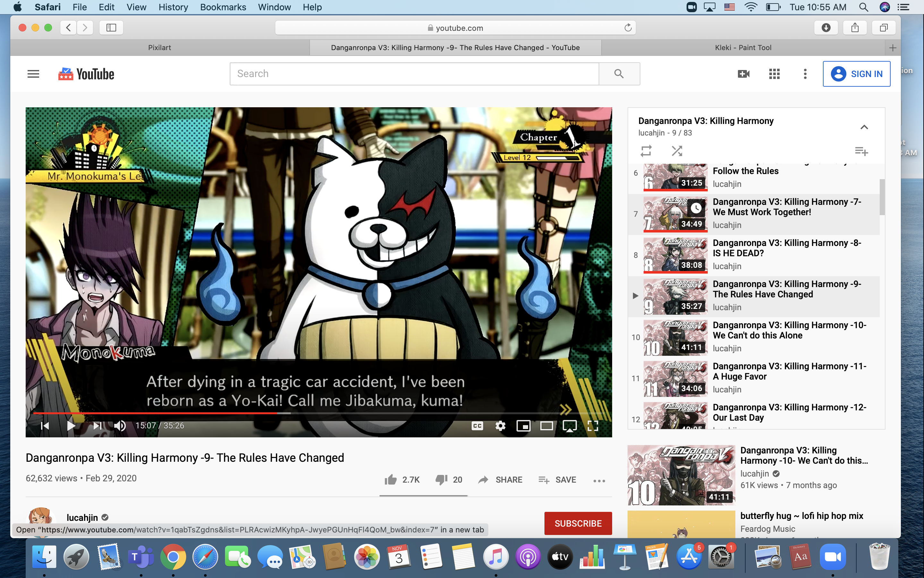The width and height of the screenshot is (924, 578).
Task: Open the App Store in Dock
Action: tap(689, 556)
